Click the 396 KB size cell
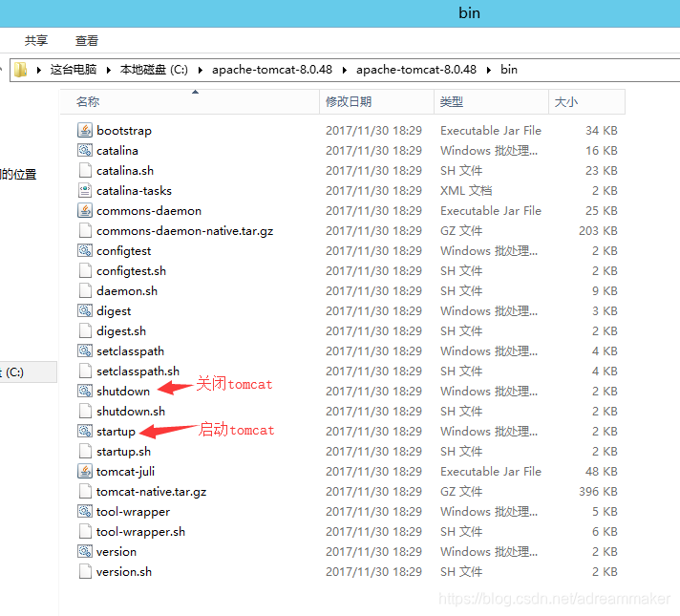 [x=598, y=491]
